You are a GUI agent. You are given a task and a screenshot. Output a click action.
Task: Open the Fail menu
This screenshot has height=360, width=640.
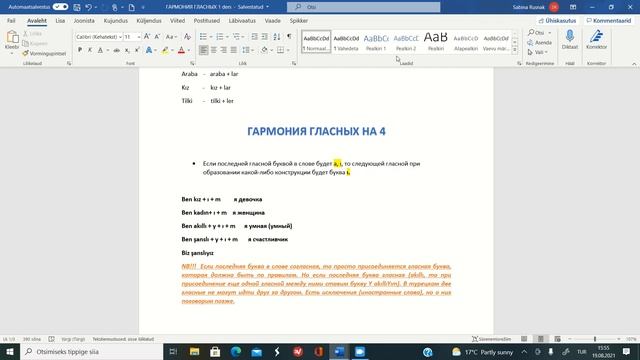point(11,20)
